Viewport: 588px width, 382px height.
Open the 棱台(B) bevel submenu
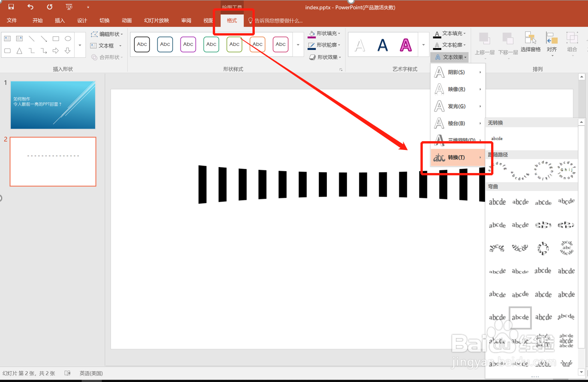click(x=458, y=123)
